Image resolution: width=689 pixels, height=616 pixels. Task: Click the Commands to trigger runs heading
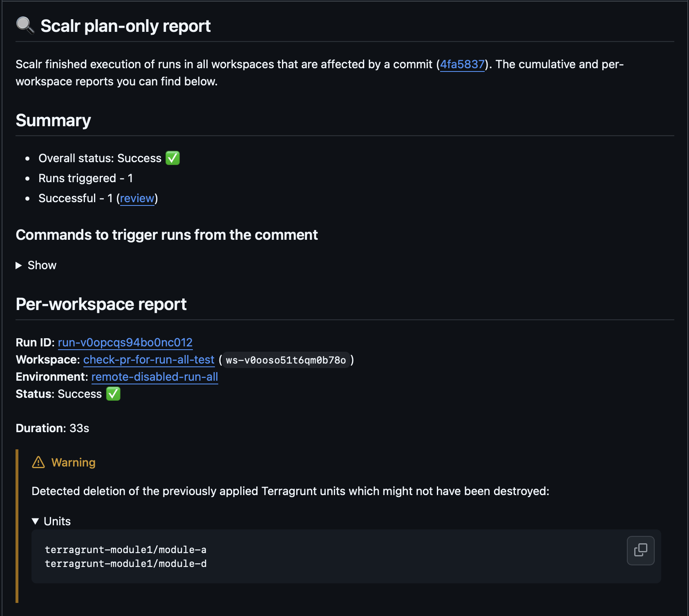point(166,235)
